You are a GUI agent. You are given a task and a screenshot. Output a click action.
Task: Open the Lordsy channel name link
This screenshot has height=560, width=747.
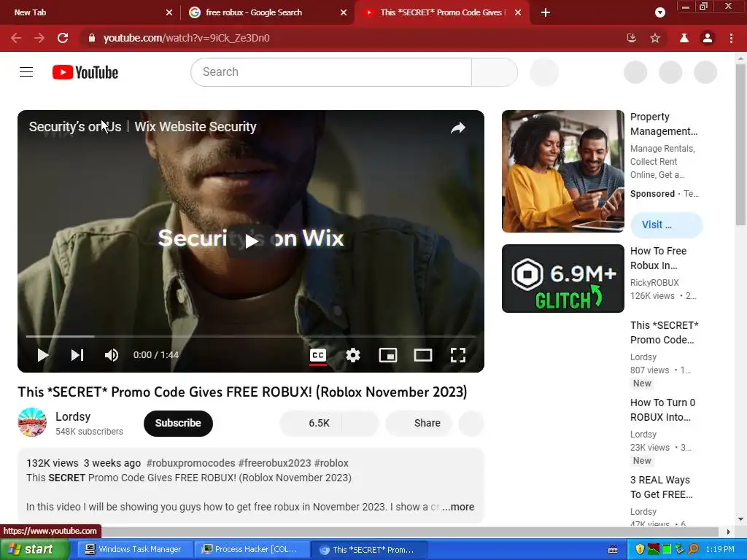(x=73, y=416)
